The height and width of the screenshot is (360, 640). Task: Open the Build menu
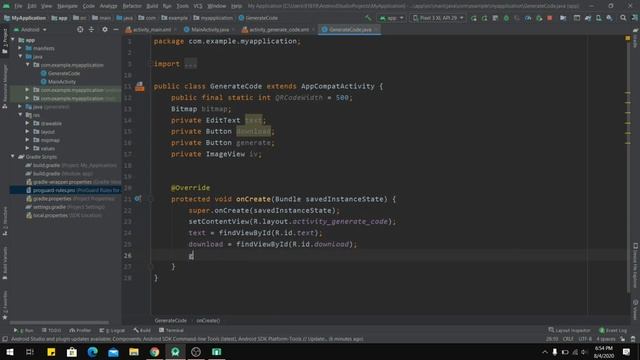pyautogui.click(x=152, y=6)
